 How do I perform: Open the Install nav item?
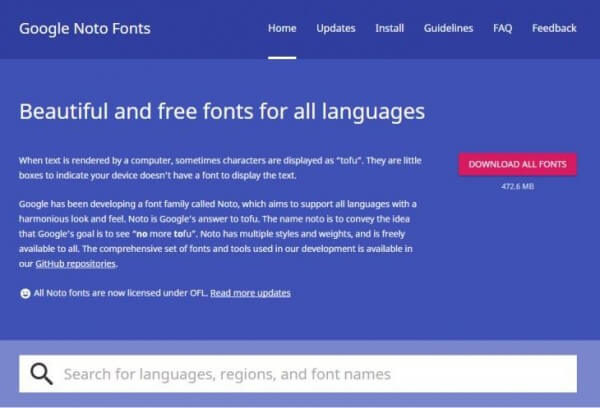[390, 28]
